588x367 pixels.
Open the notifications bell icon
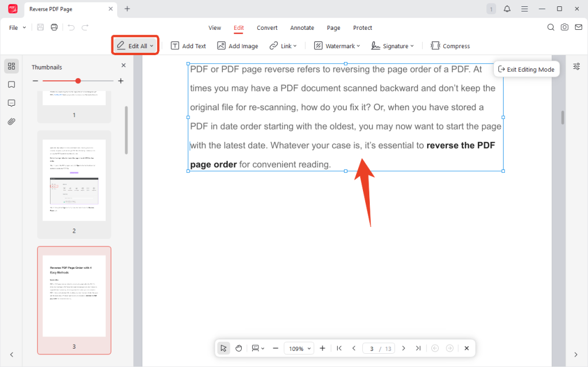click(507, 9)
